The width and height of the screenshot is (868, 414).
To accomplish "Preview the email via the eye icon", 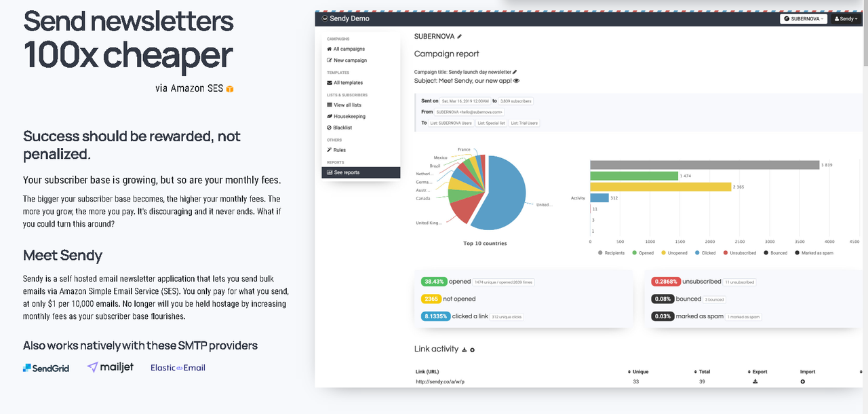I will tap(517, 81).
